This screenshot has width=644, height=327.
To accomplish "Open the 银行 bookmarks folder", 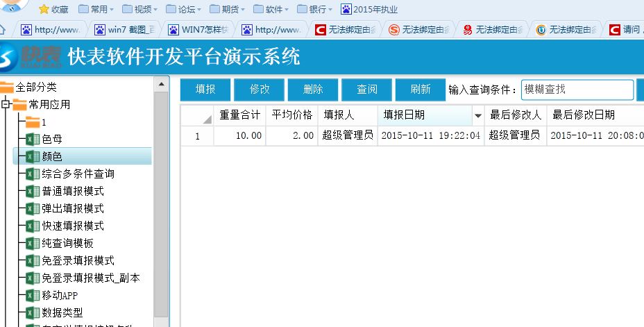I will (x=314, y=9).
